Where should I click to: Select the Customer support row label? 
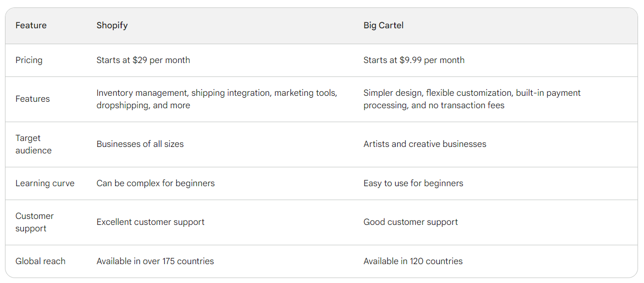[34, 222]
